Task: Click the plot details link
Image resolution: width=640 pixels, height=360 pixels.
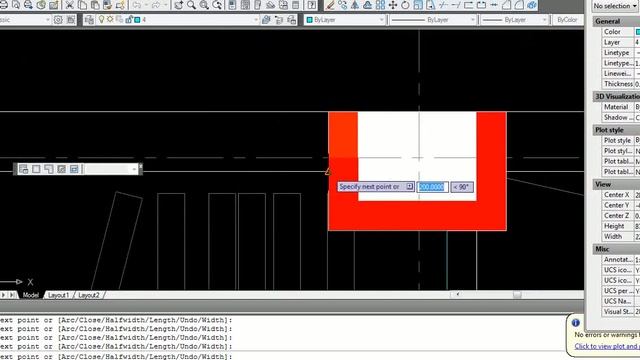Action: coord(607,346)
